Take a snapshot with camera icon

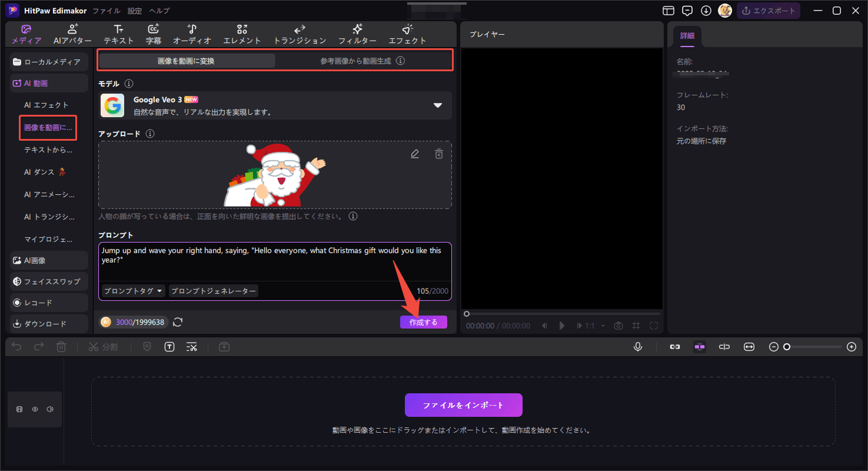[x=618, y=326]
